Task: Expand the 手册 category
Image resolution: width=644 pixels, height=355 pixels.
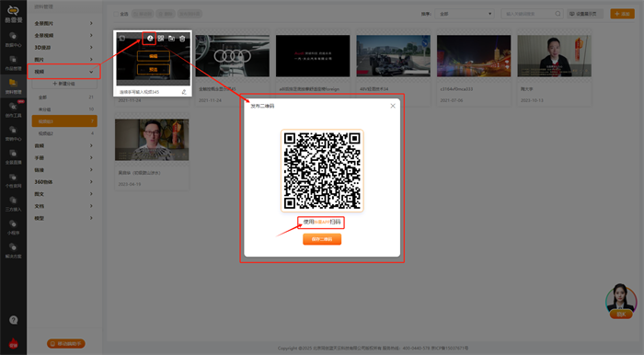Action: click(x=63, y=157)
